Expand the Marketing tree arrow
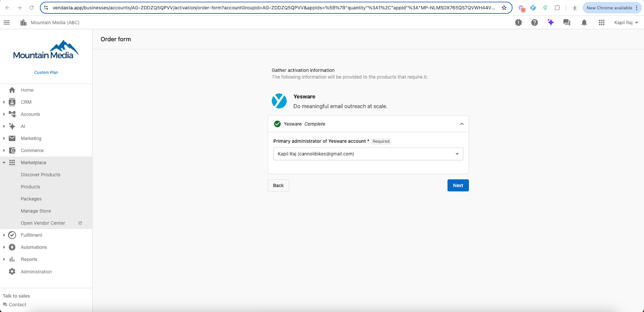Image resolution: width=644 pixels, height=312 pixels. point(4,138)
